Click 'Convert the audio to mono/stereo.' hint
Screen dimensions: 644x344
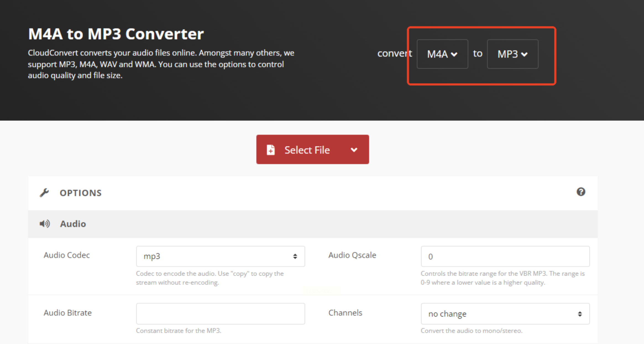pyautogui.click(x=472, y=330)
